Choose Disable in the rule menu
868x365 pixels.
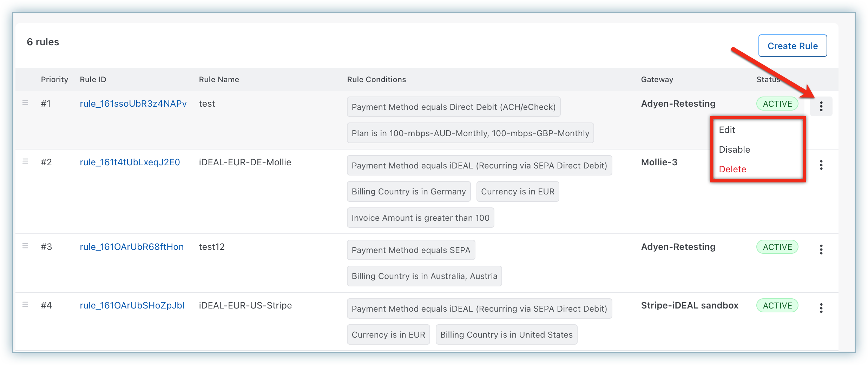734,150
